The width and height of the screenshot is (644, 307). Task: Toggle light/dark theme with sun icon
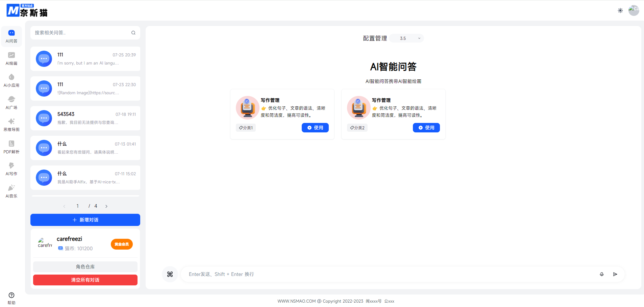[620, 10]
